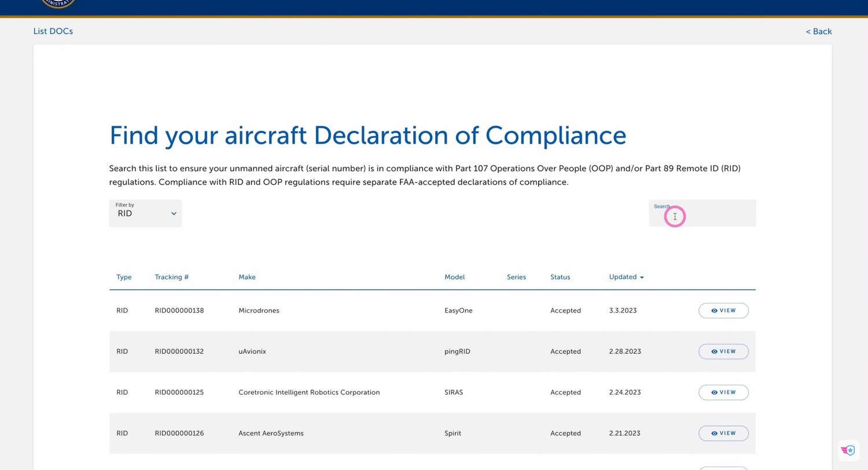Screen dimensions: 868x470
Task: Open the shield chat widget in the corner
Action: point(848,450)
